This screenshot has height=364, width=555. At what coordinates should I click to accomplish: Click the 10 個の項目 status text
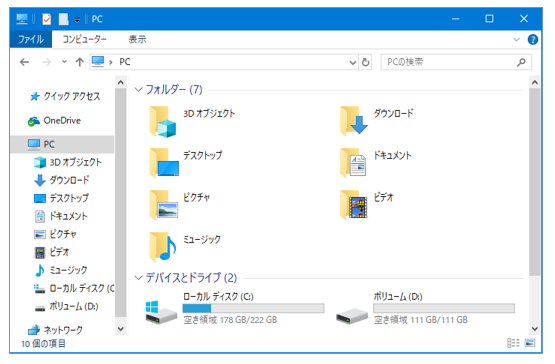coord(43,343)
